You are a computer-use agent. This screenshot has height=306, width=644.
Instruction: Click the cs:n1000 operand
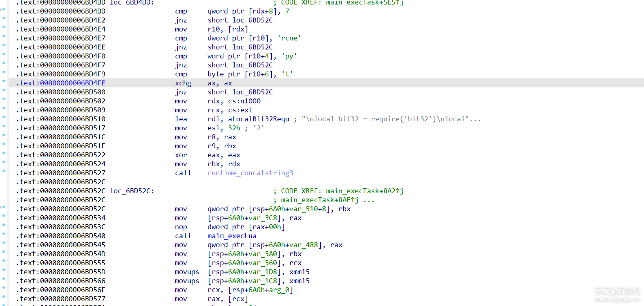[244, 101]
